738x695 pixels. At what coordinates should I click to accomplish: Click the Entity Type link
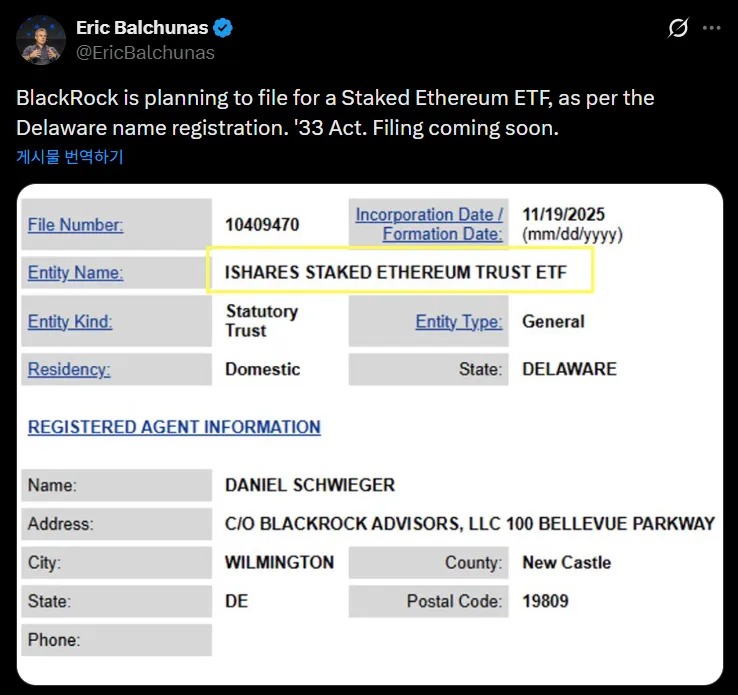(458, 321)
